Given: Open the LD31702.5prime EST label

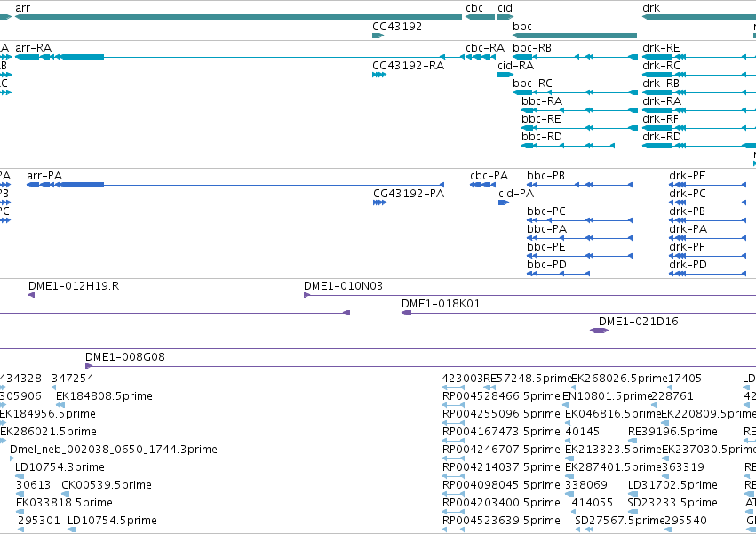Looking at the screenshot, I should 673,485.
